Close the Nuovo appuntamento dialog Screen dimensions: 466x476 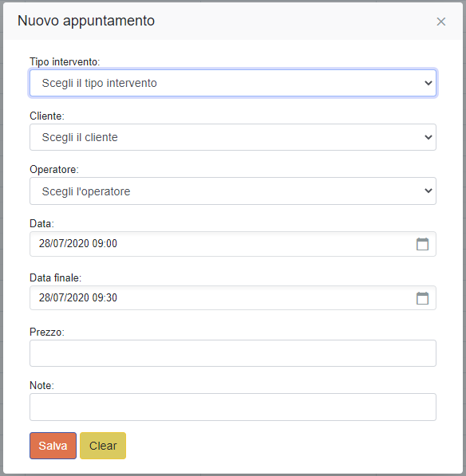pos(440,22)
